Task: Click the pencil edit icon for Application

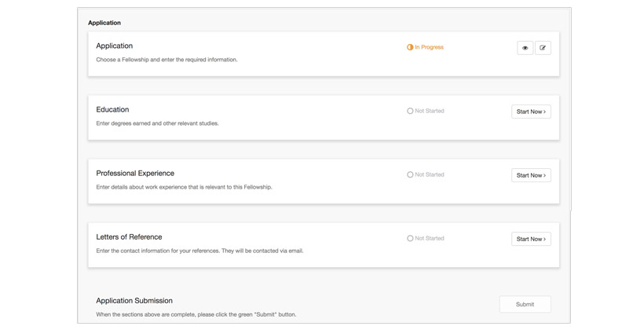Action: [543, 48]
